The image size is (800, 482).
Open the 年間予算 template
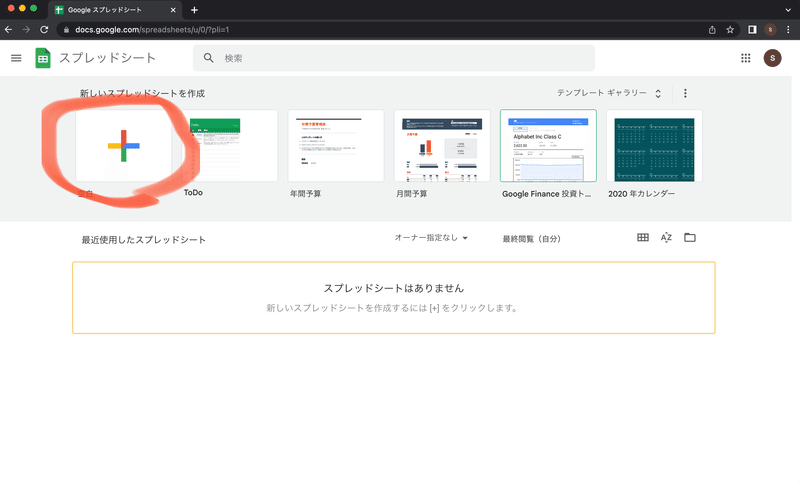click(x=336, y=146)
